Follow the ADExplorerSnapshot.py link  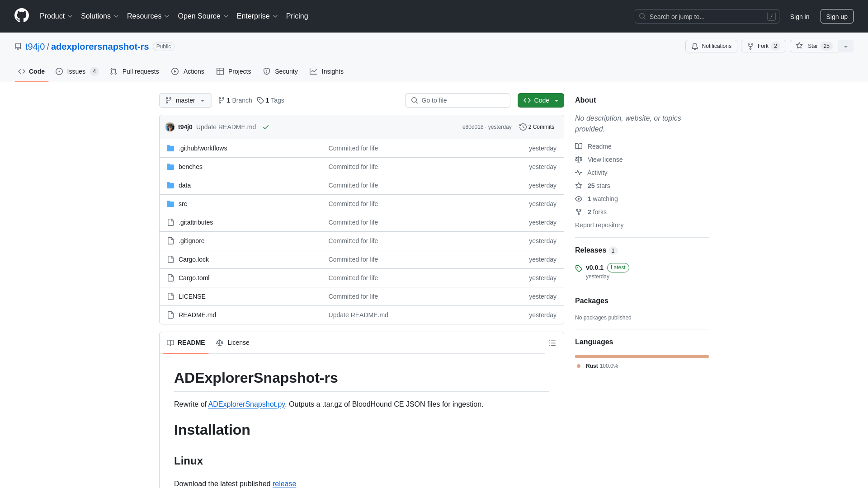246,404
